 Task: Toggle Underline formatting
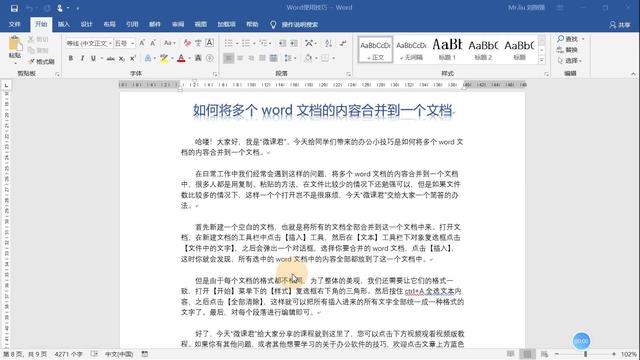(x=93, y=58)
